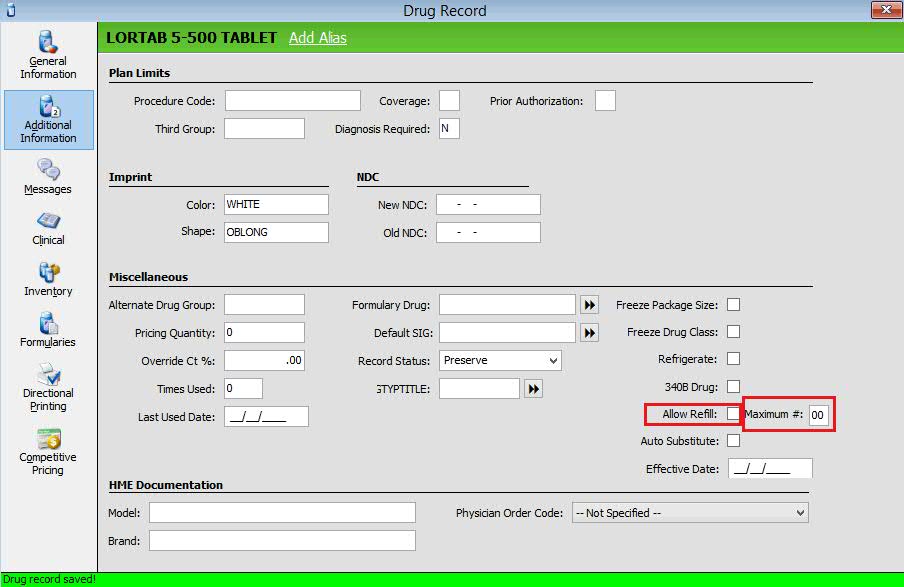Click the Prior Authorization field
Viewport: 904px width, 587px height.
(605, 100)
